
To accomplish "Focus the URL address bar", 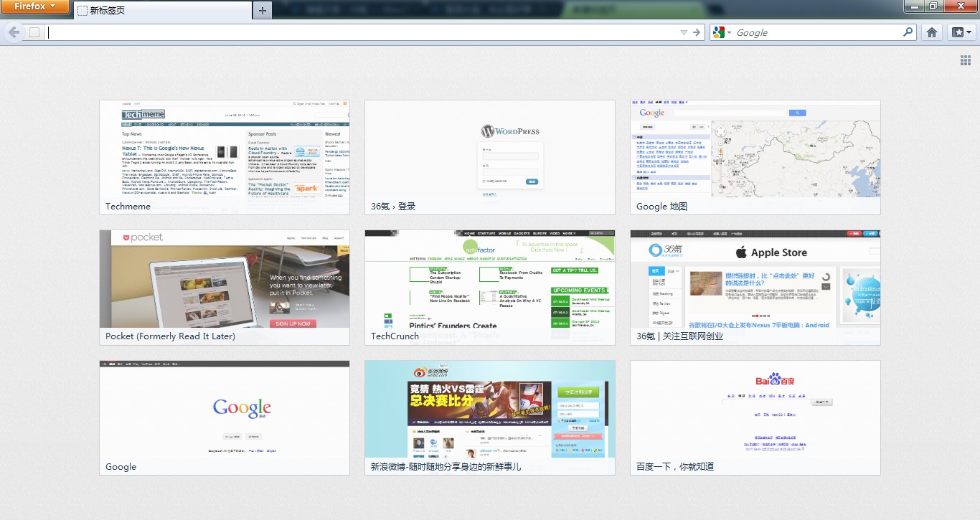I will tap(362, 32).
